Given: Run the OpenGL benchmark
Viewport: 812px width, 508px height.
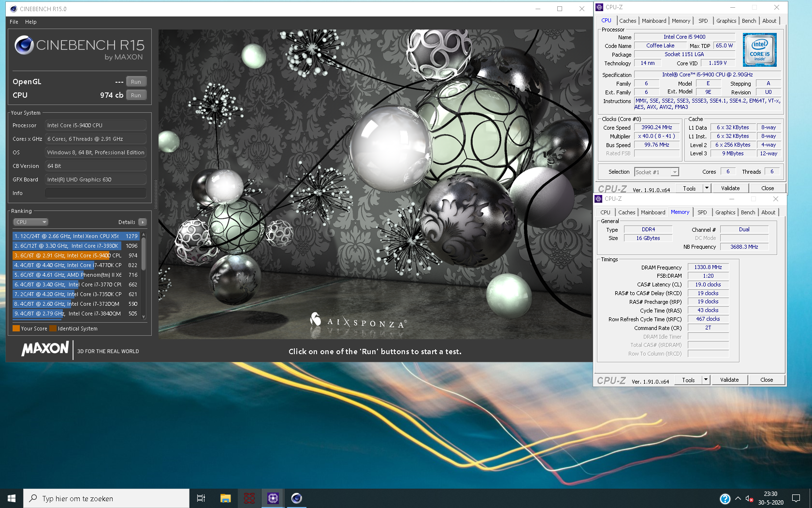Looking at the screenshot, I should 136,82.
